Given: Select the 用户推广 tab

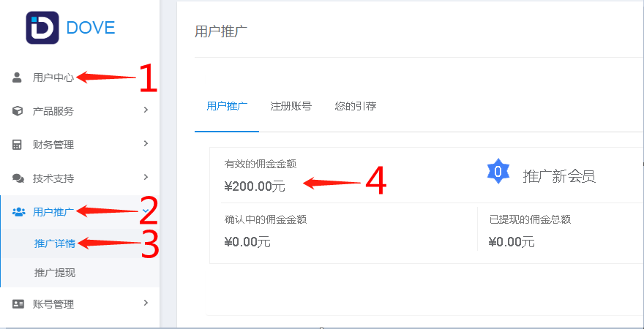Looking at the screenshot, I should (227, 106).
